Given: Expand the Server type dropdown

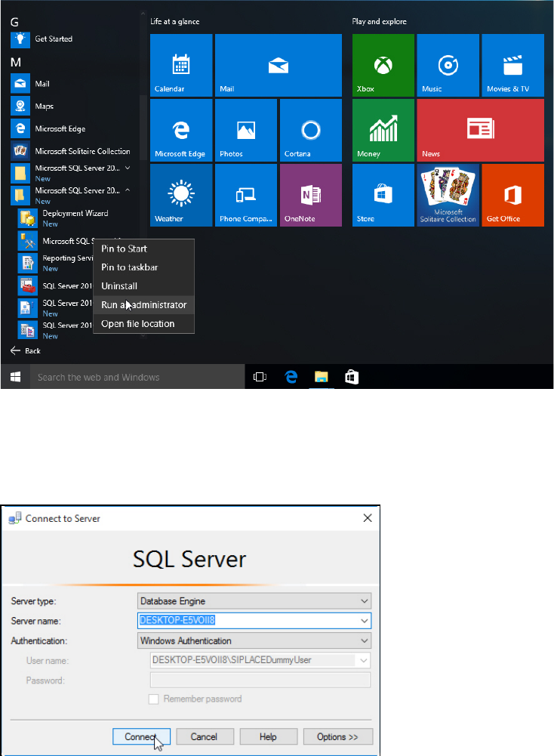Looking at the screenshot, I should 365,601.
